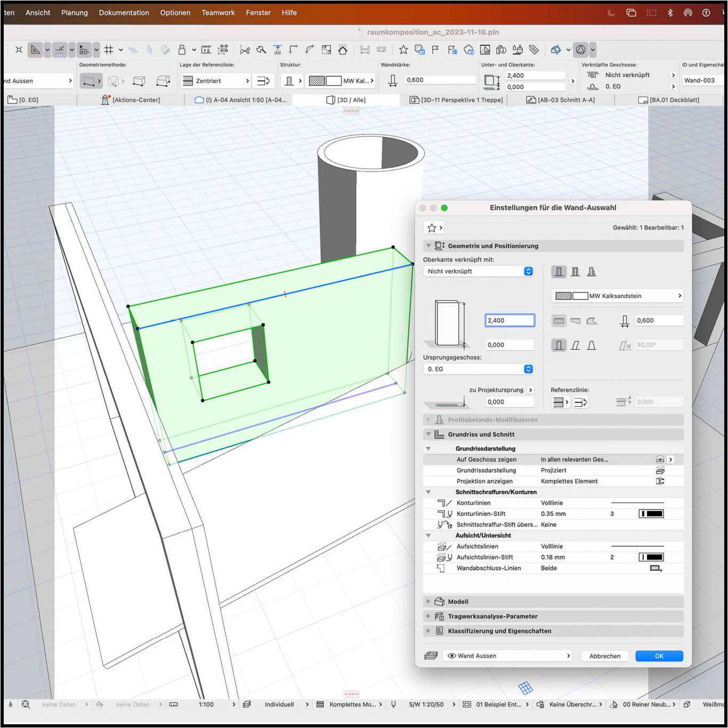Toggle the grid snap toolbar icon

[109, 50]
